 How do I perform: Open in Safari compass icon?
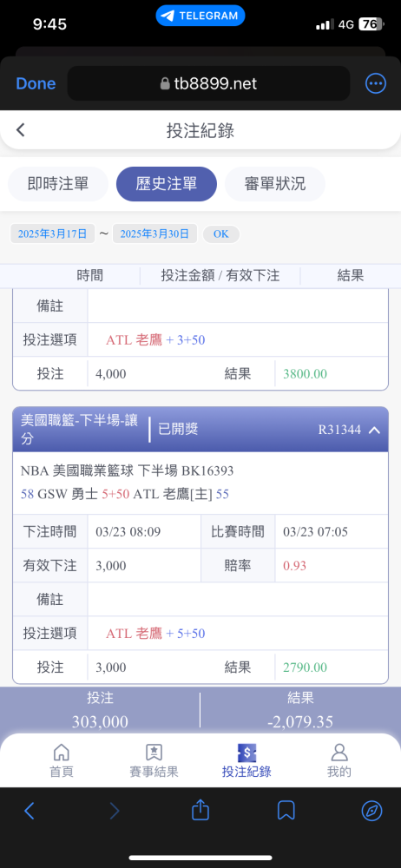[371, 811]
